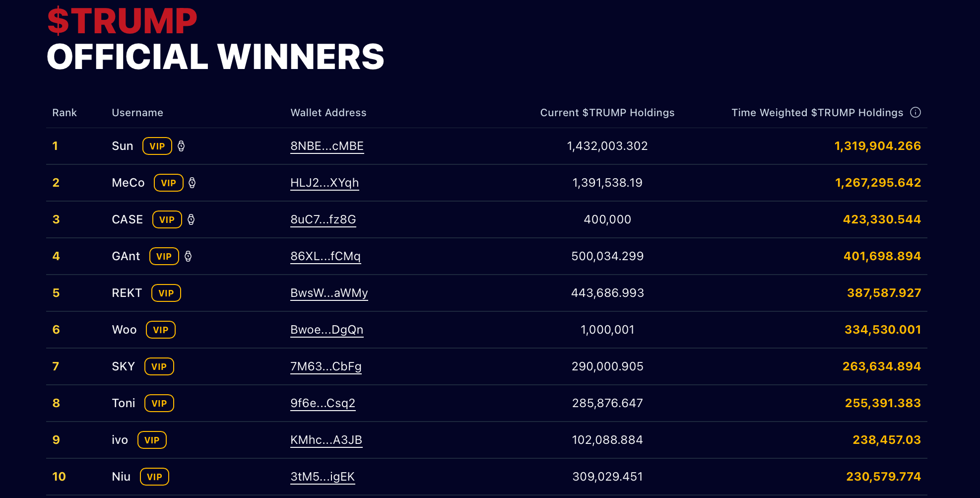This screenshot has width=980, height=498.
Task: Follow the 8uC7...fz8G wallet link
Action: click(323, 219)
